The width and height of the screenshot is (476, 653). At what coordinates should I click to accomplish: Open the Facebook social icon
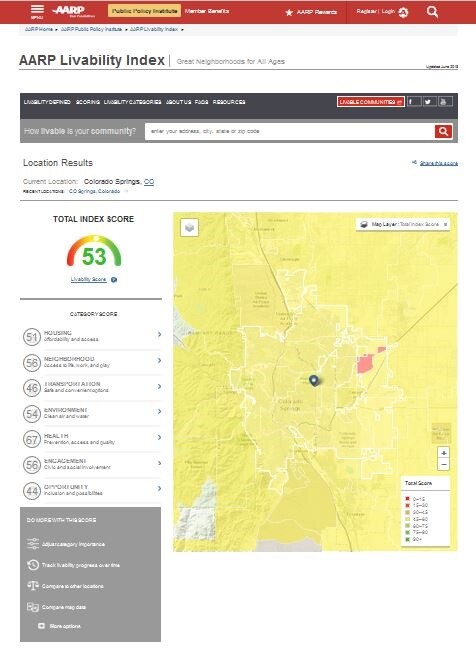coord(414,102)
